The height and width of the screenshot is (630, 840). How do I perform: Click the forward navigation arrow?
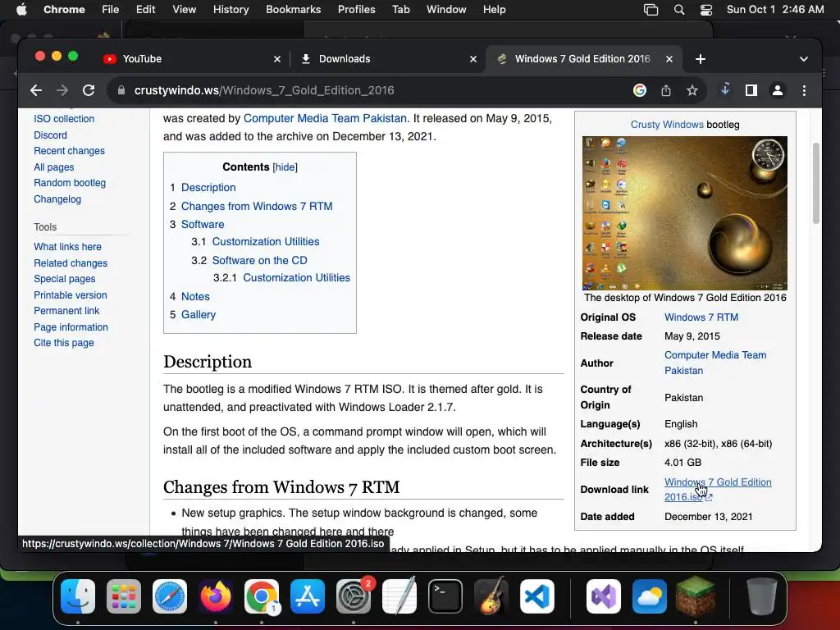[62, 90]
